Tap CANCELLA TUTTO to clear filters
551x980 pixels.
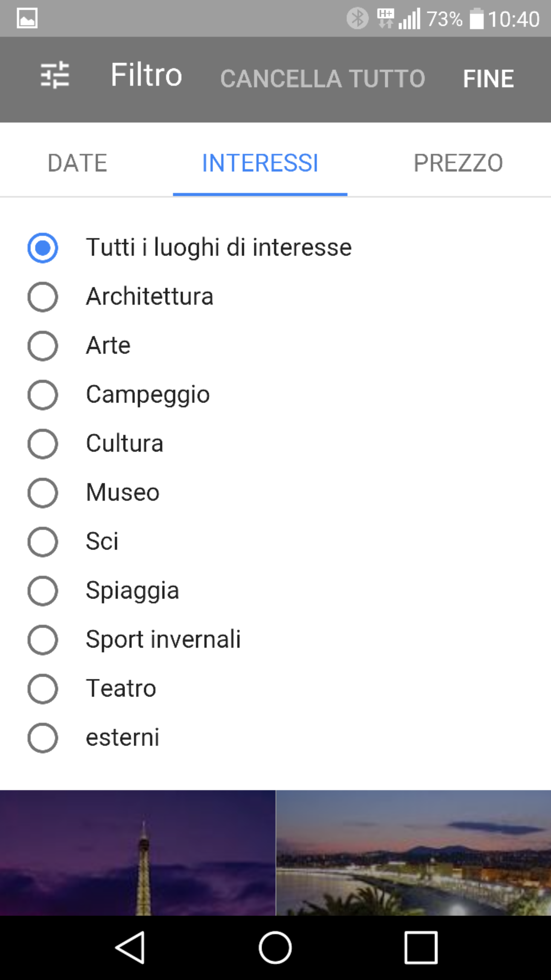point(322,79)
